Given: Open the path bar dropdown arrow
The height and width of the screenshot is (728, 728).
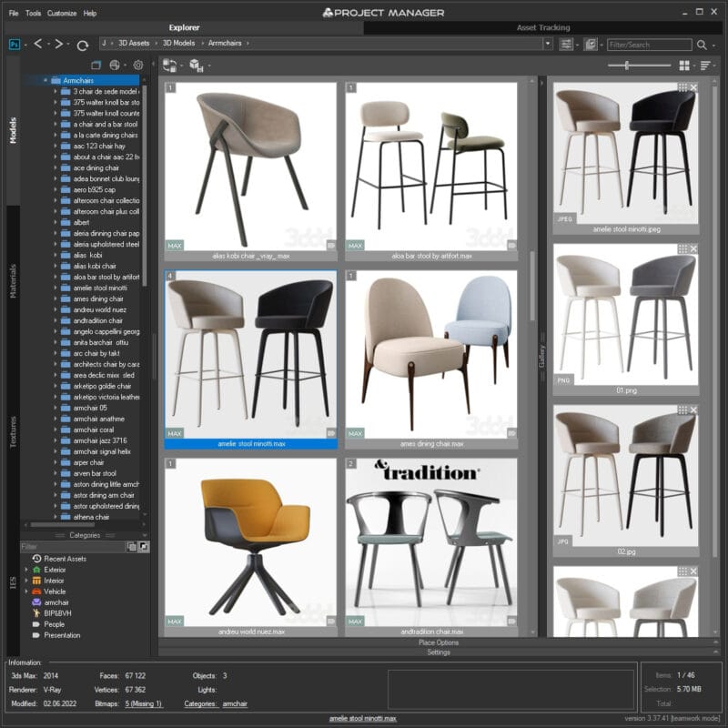Looking at the screenshot, I should [549, 44].
